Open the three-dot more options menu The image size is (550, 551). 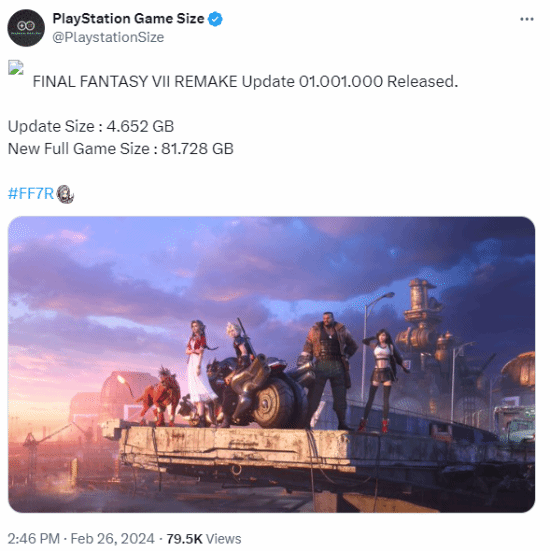526,19
